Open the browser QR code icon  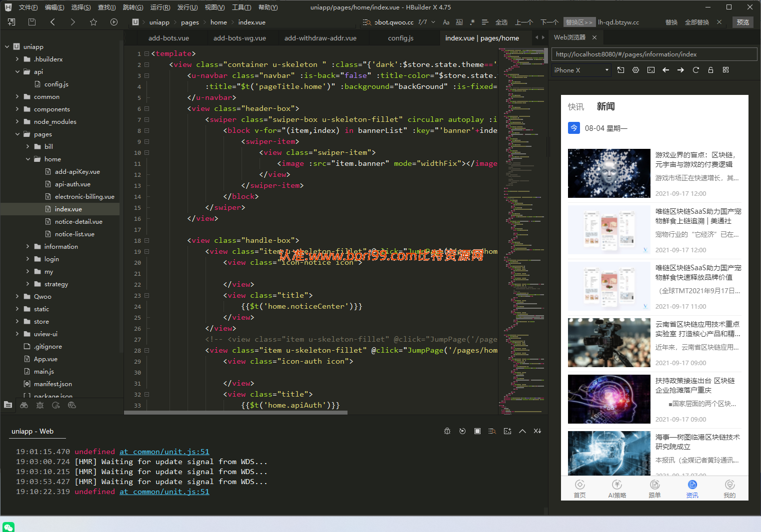tap(725, 70)
